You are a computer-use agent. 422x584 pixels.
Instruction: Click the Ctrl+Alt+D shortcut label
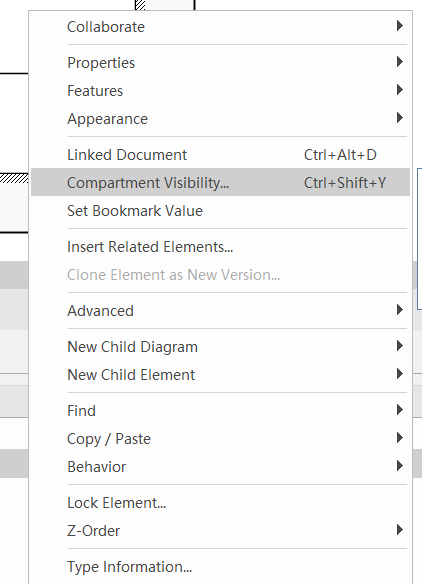(x=340, y=155)
